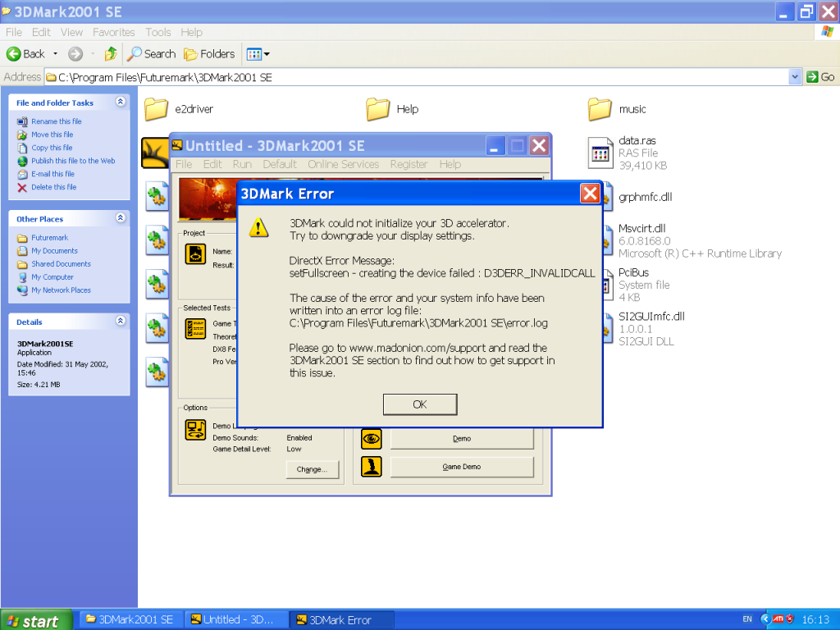
Task: Open My Computer in Other Places
Action: click(52, 277)
